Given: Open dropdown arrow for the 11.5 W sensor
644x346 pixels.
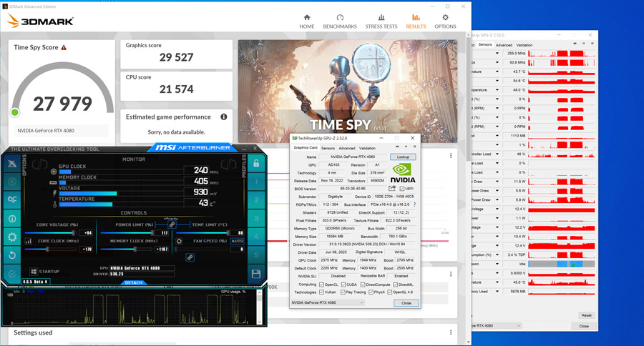Looking at the screenshot, I should (x=497, y=182).
